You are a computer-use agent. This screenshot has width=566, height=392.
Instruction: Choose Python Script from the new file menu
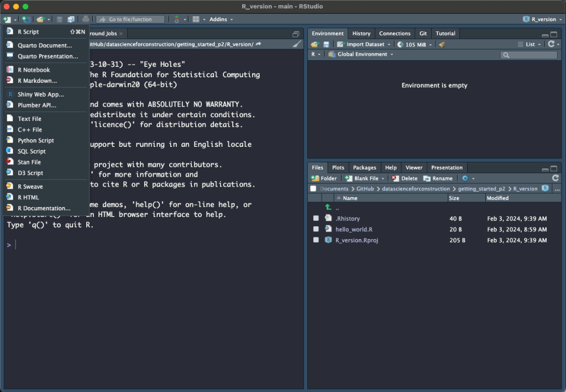click(x=35, y=140)
